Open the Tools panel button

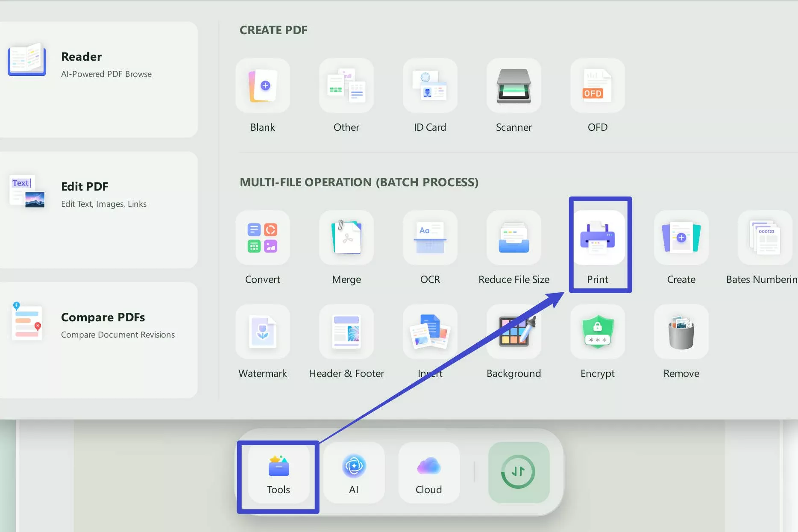point(279,473)
